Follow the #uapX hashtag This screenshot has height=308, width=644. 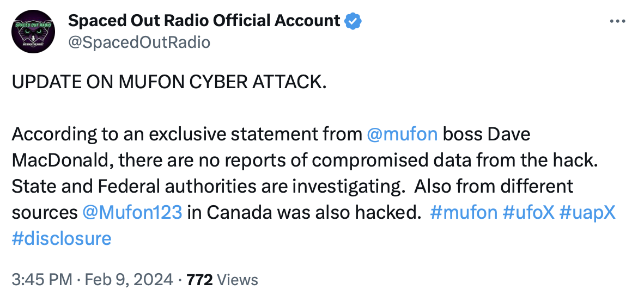coord(587,212)
